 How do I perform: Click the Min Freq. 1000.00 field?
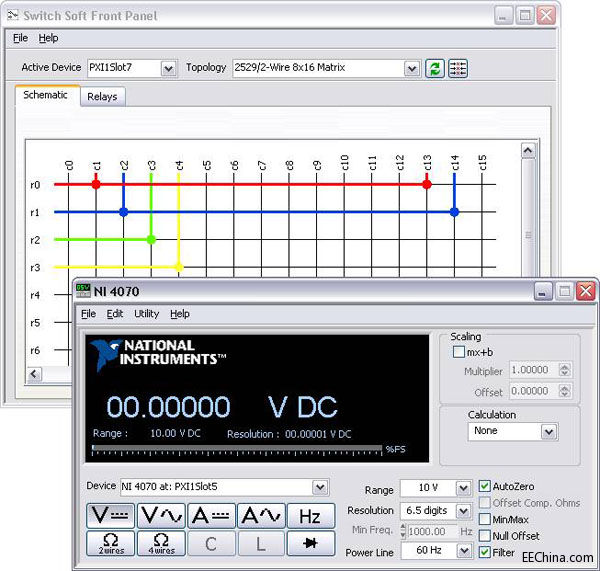click(x=432, y=531)
